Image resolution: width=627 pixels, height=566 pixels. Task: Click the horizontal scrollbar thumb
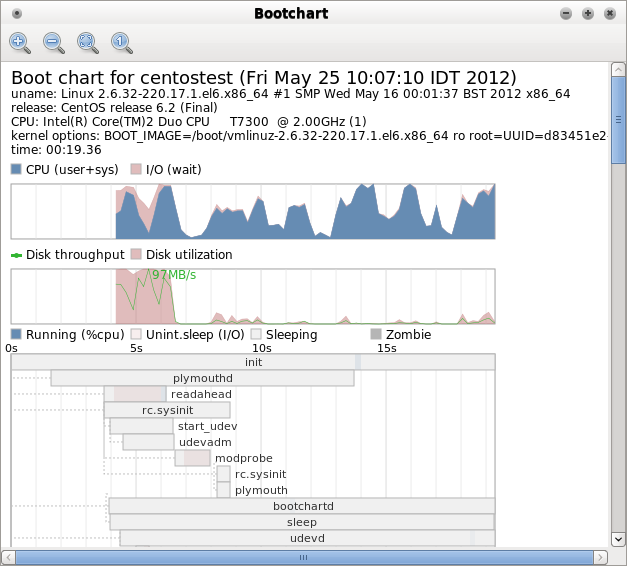point(304,557)
